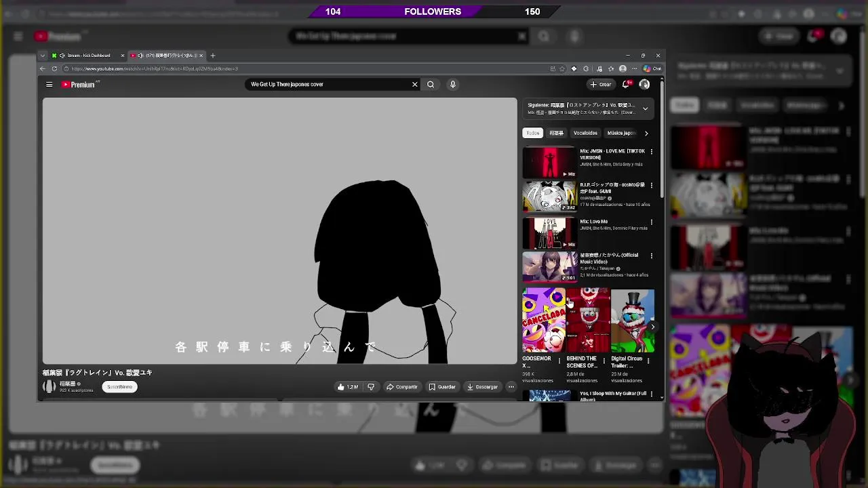
Task: Click the search field 'We Get Up There'
Action: click(329, 85)
